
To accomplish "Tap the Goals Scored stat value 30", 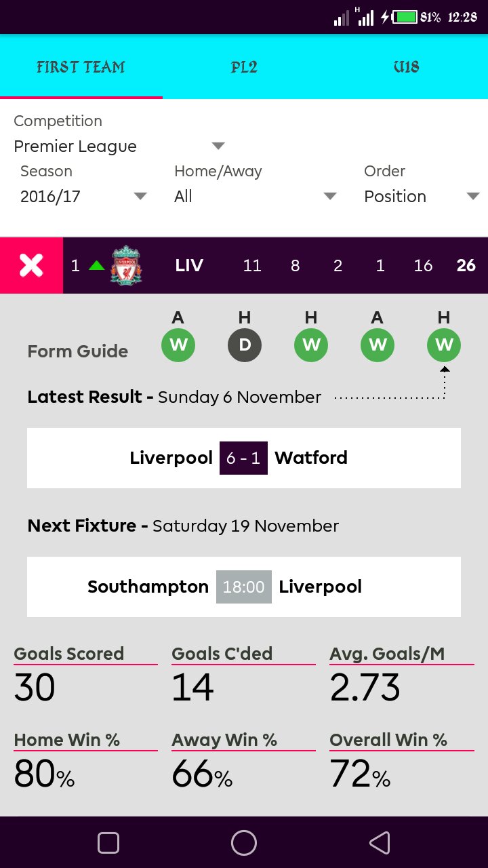I will point(35,688).
